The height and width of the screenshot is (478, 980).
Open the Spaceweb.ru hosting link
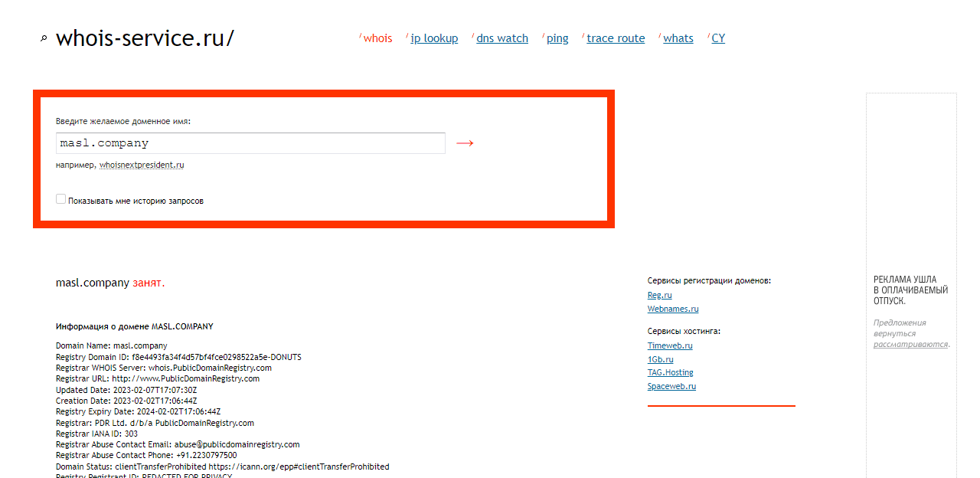(671, 386)
